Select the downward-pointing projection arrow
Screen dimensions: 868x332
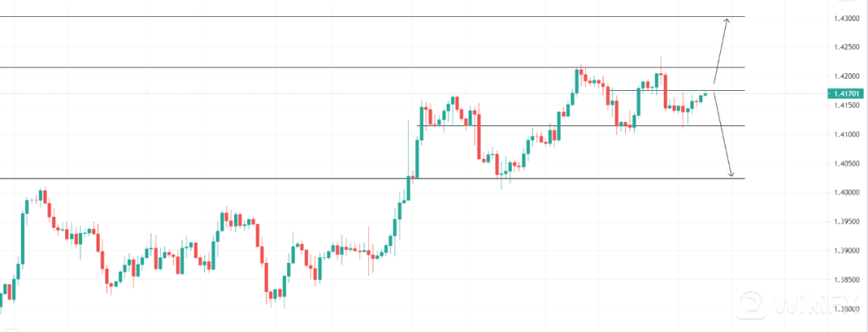pos(723,137)
